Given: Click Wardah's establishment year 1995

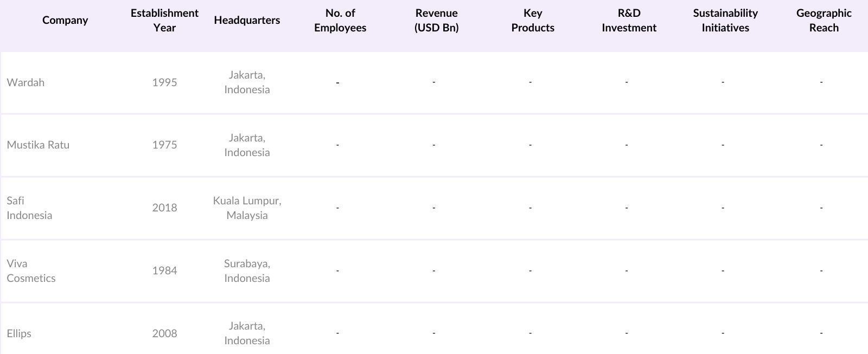Looking at the screenshot, I should [x=164, y=82].
